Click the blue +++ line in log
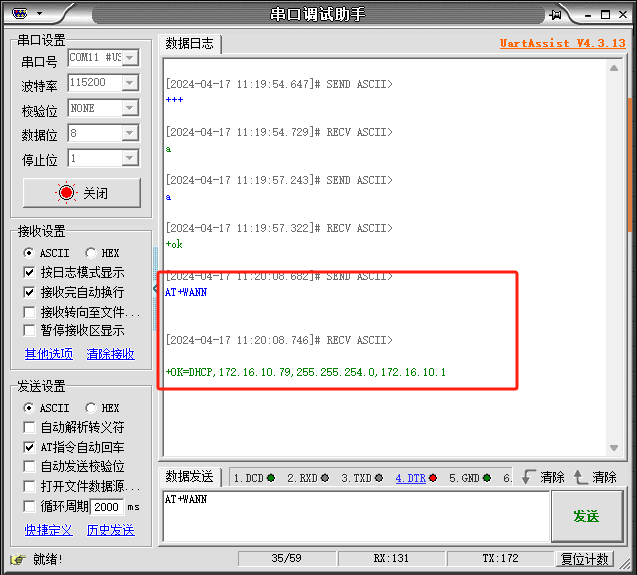Viewport: 637px width, 575px height. 174,100
